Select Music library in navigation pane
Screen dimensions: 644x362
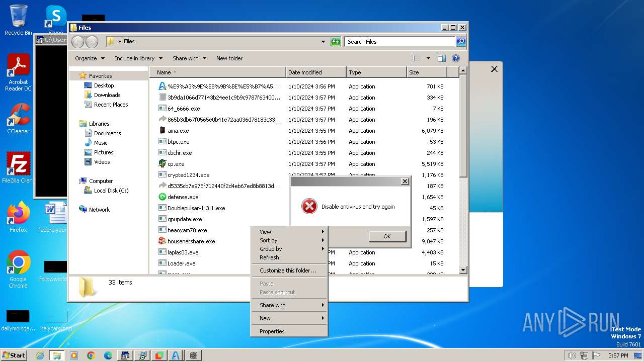101,143
